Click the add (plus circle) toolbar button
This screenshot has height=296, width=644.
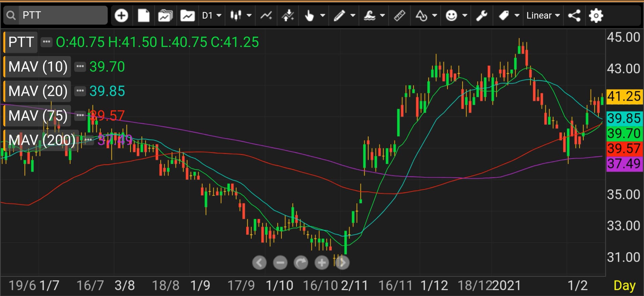point(121,15)
